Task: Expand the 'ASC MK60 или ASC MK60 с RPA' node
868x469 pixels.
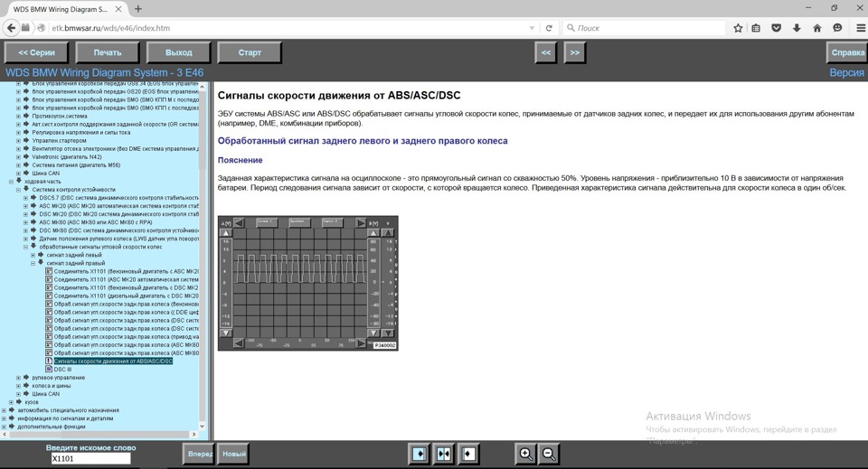Action: coord(25,222)
